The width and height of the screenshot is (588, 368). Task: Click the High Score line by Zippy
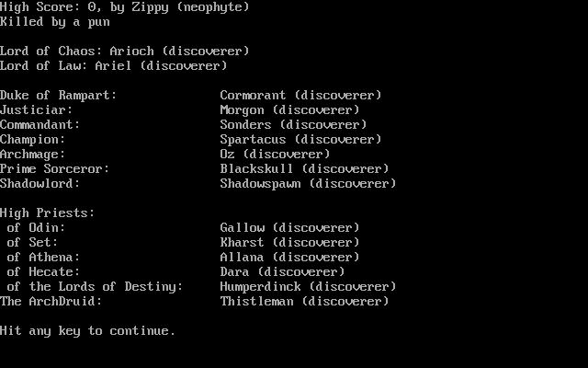point(124,6)
